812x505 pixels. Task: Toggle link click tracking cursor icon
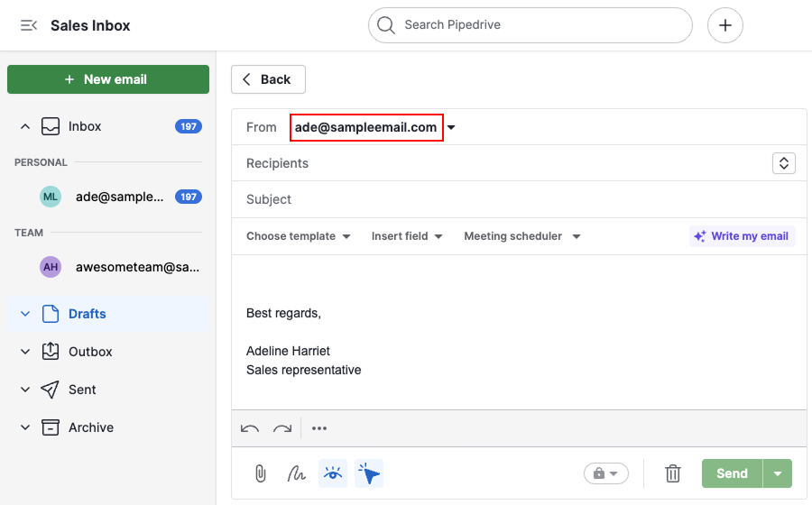[x=369, y=473]
